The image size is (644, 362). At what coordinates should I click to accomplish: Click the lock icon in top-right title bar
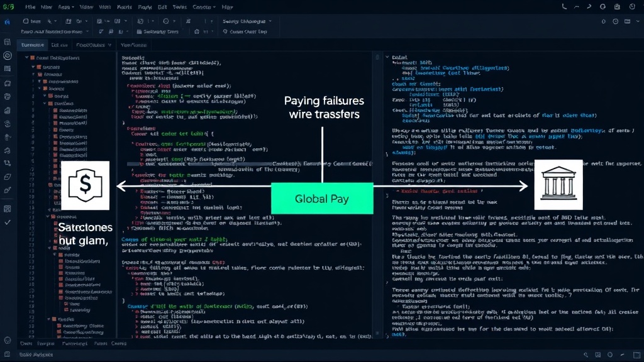pyautogui.click(x=617, y=6)
